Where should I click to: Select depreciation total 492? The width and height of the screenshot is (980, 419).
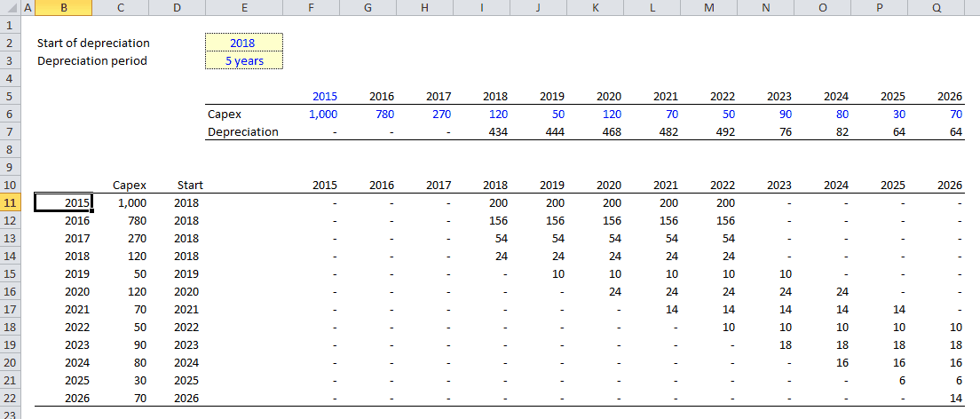click(726, 132)
